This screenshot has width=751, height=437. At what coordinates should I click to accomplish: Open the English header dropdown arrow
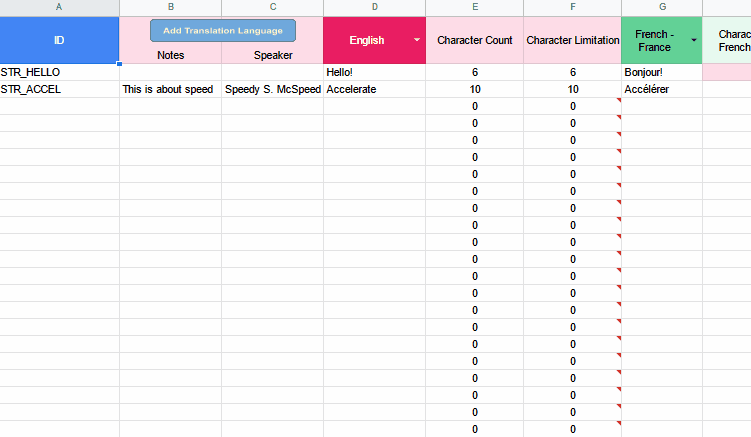pyautogui.click(x=416, y=40)
